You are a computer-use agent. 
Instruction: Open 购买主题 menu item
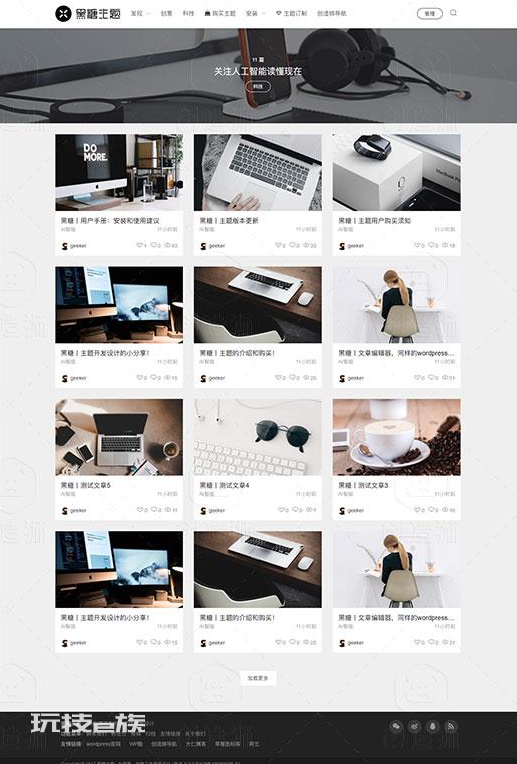pos(220,14)
